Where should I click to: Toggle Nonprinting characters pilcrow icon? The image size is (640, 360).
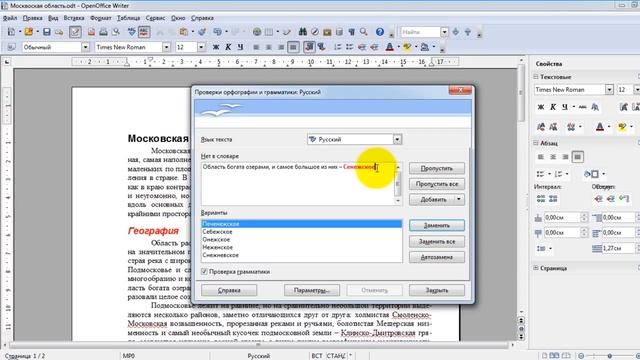coord(351,32)
